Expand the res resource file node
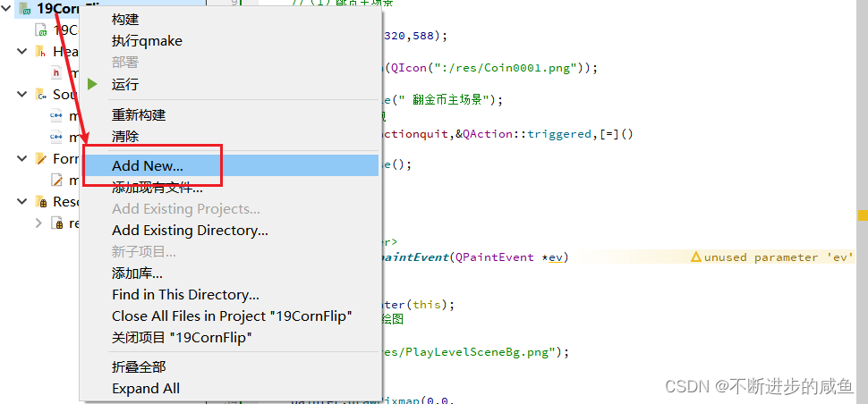This screenshot has height=404, width=868. [38, 223]
